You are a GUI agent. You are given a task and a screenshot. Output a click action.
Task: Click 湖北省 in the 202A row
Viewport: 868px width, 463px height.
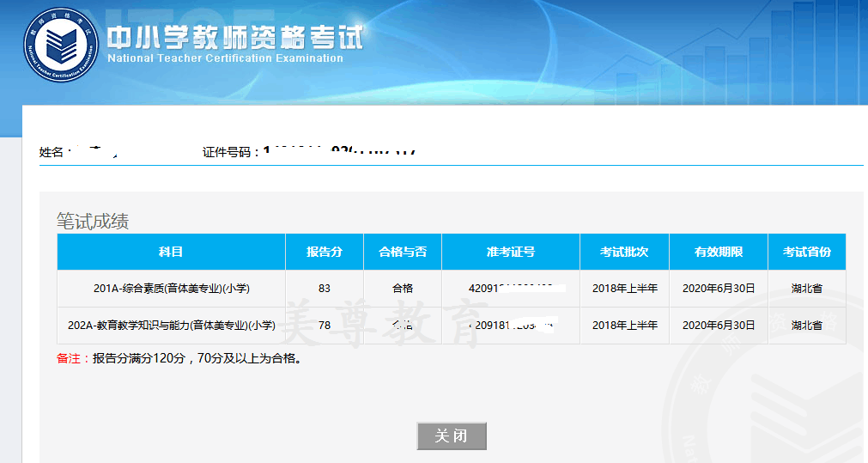click(806, 326)
